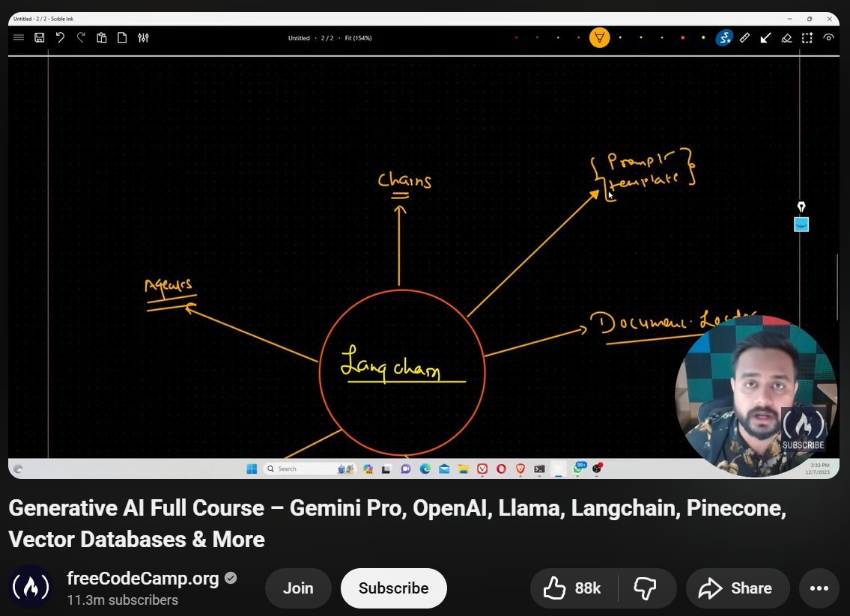Click the paste clipboard icon
Screen dimensions: 850x616
pyautogui.click(x=101, y=37)
